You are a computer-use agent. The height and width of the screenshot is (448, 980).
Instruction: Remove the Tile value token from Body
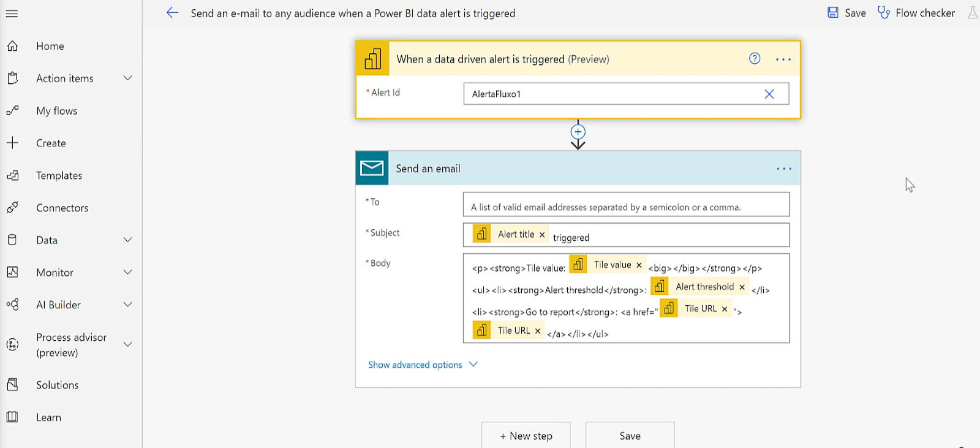click(x=639, y=265)
